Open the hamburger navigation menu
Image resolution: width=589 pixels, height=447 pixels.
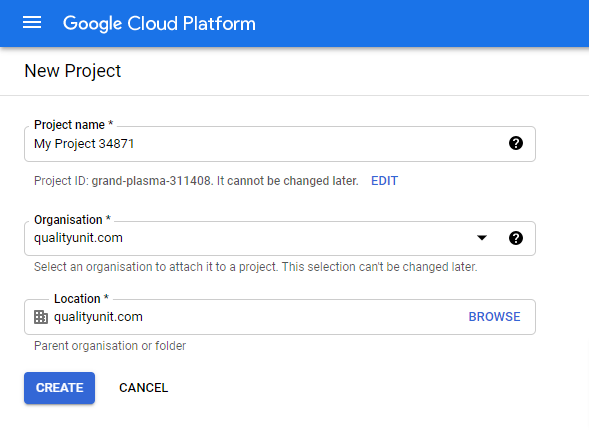pyautogui.click(x=32, y=23)
